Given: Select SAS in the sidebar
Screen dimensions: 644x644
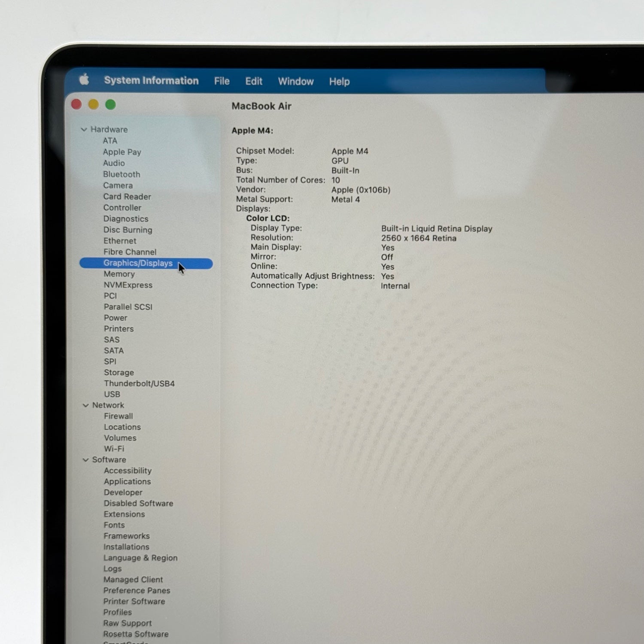Looking at the screenshot, I should click(x=112, y=340).
